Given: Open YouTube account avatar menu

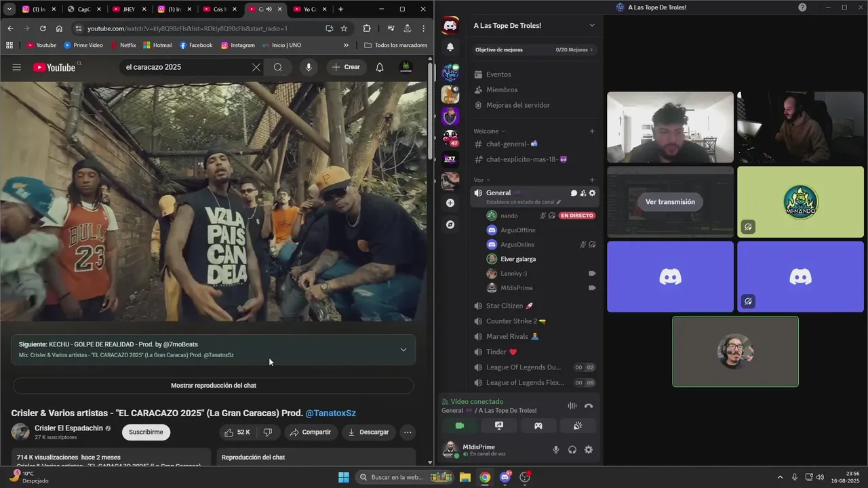Looking at the screenshot, I should 406,67.
